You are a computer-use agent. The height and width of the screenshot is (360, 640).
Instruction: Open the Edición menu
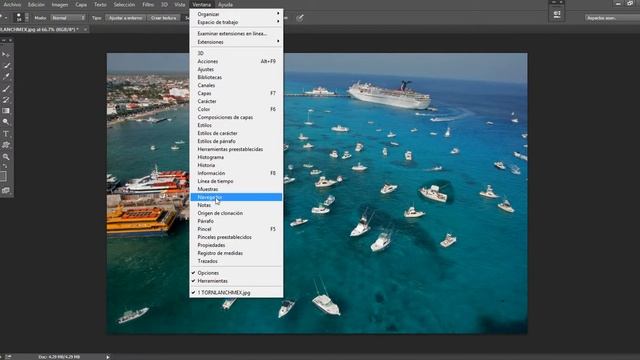point(36,4)
